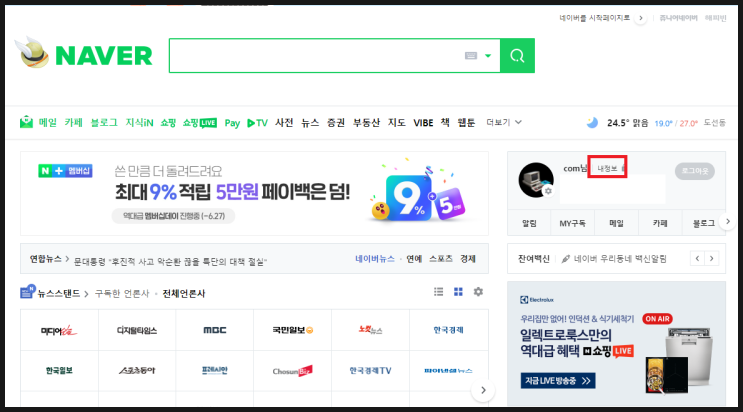The image size is (743, 412).
Task: Open profile settings gear on avatar
Action: tap(548, 191)
